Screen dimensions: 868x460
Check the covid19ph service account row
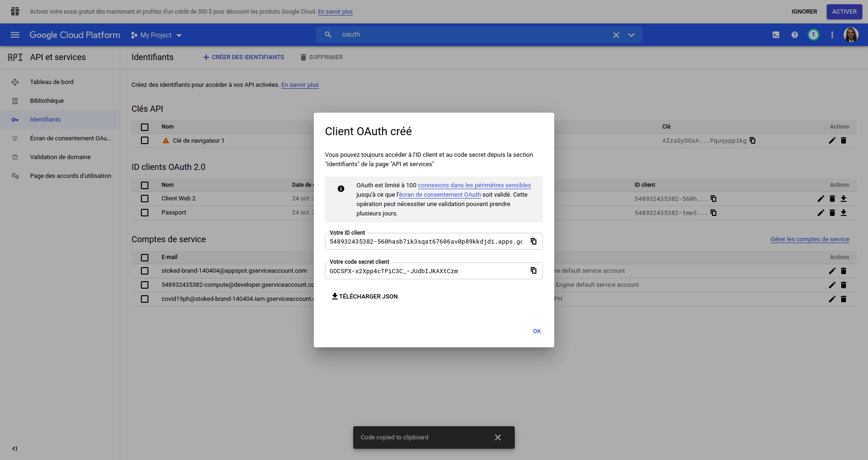point(145,299)
